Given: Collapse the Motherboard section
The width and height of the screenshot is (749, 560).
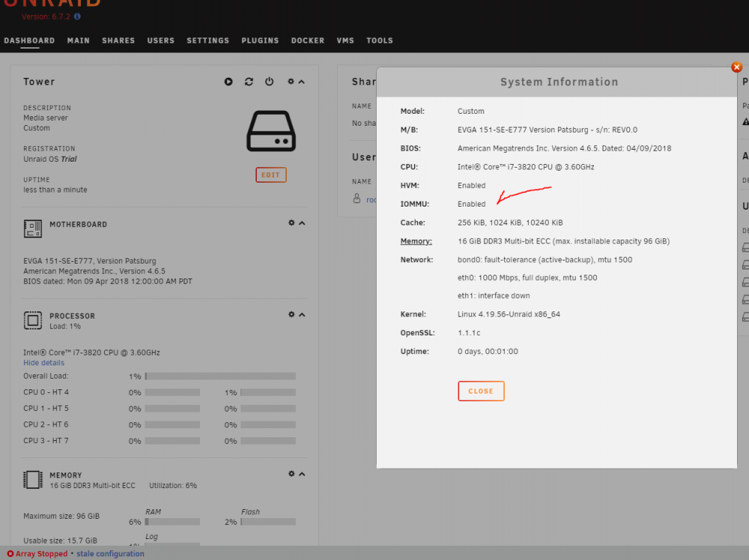Looking at the screenshot, I should (302, 223).
